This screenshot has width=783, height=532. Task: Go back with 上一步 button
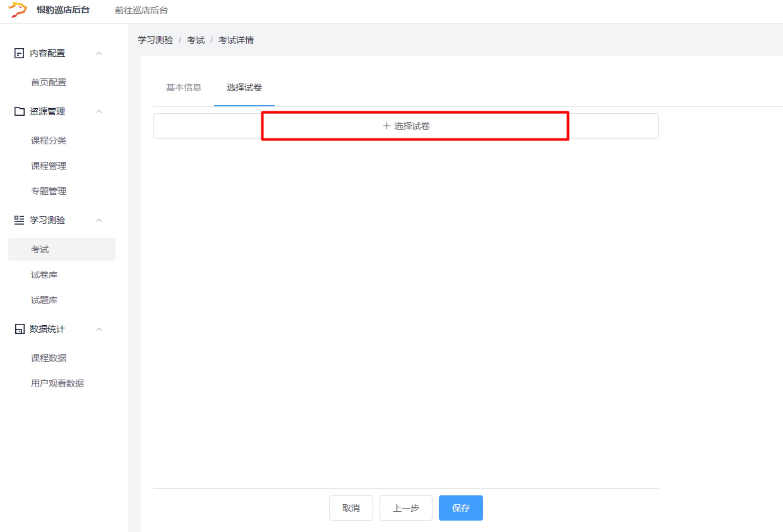(x=406, y=508)
